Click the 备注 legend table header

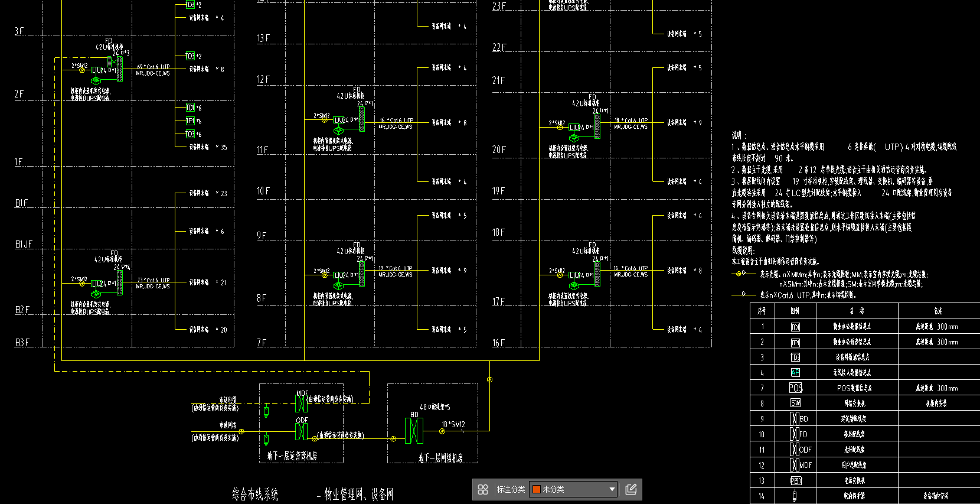coord(938,311)
